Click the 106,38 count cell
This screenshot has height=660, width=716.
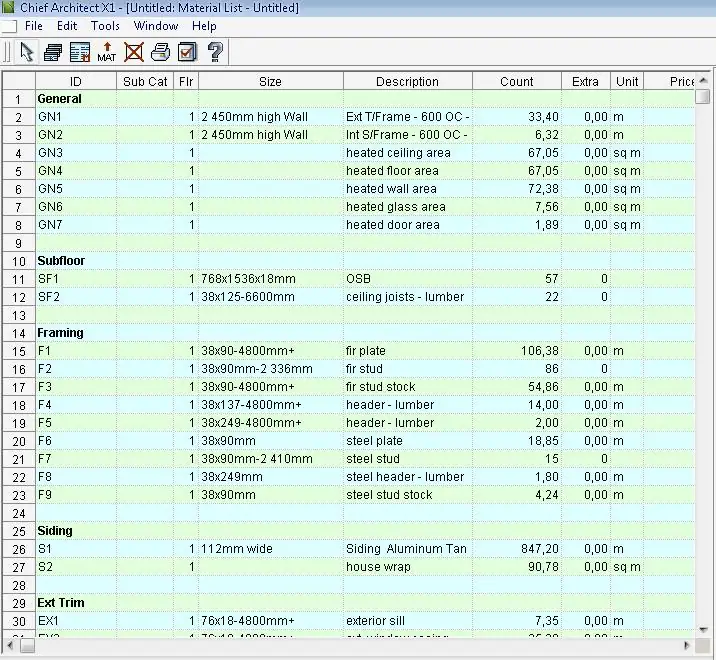tap(516, 351)
